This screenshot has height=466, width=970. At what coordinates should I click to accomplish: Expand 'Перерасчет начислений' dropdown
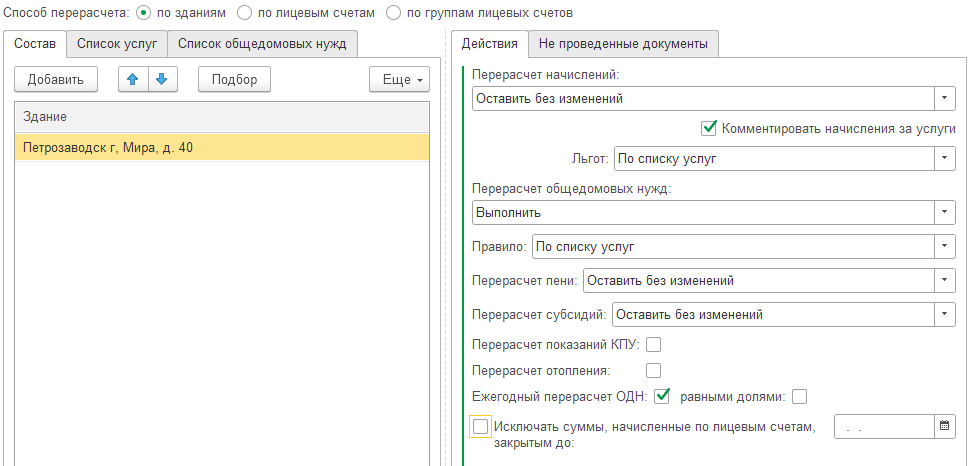pos(944,98)
